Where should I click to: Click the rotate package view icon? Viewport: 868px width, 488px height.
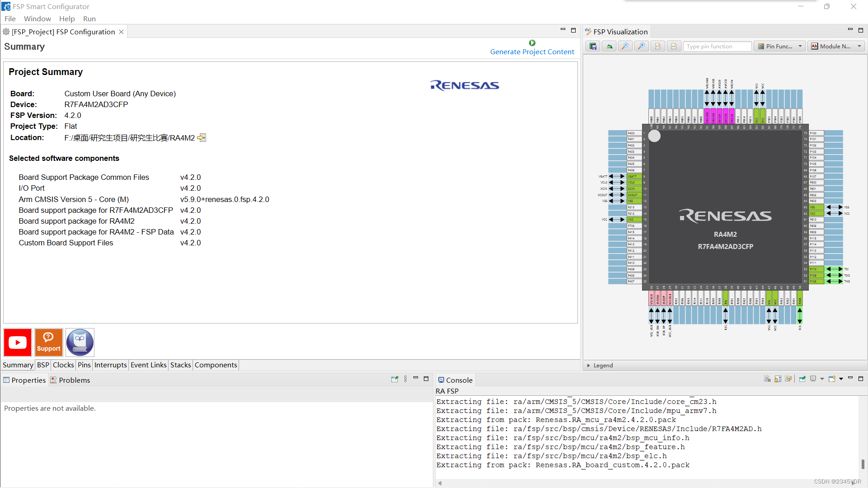[609, 46]
